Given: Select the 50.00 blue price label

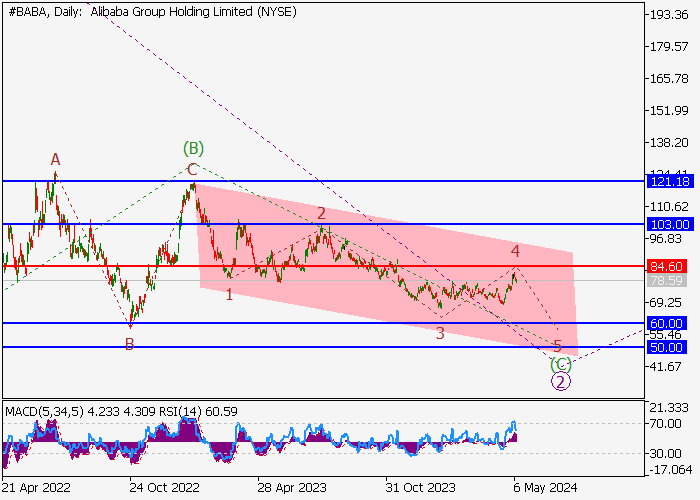Looking at the screenshot, I should click(666, 347).
